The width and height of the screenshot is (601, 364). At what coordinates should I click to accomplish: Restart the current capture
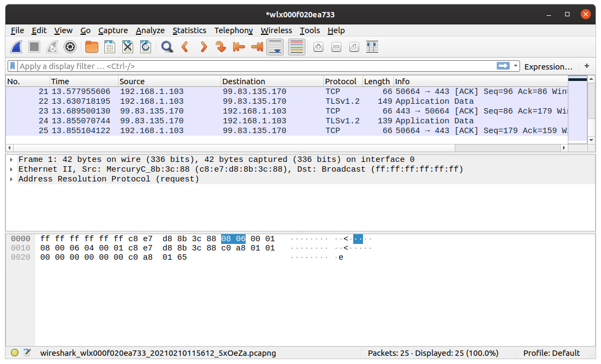(52, 47)
